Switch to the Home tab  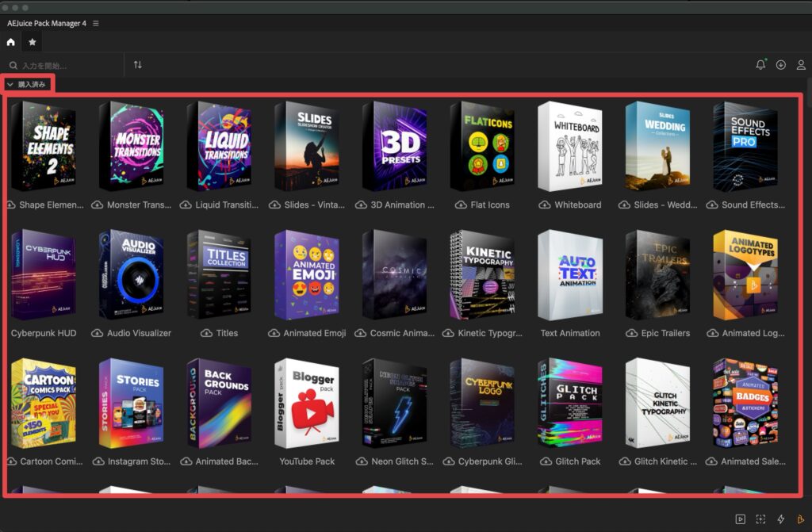[x=11, y=43]
